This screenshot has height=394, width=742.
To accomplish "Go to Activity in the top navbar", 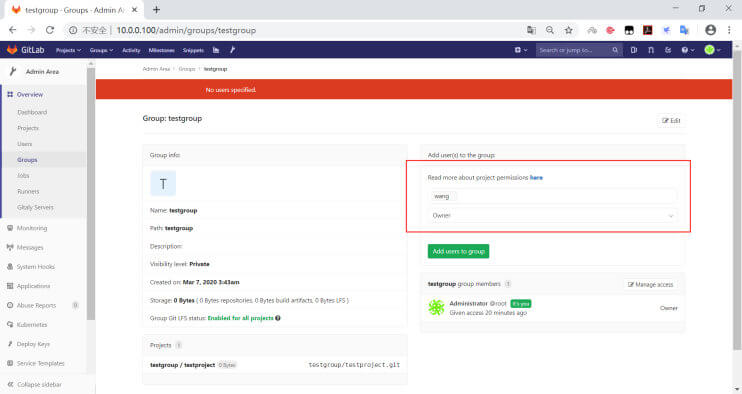I will pos(131,50).
